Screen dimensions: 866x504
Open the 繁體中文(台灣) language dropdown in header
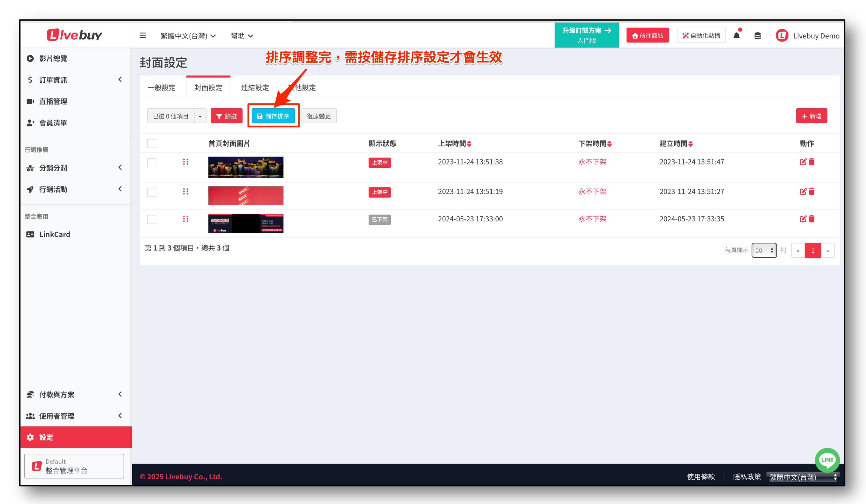[x=188, y=36]
